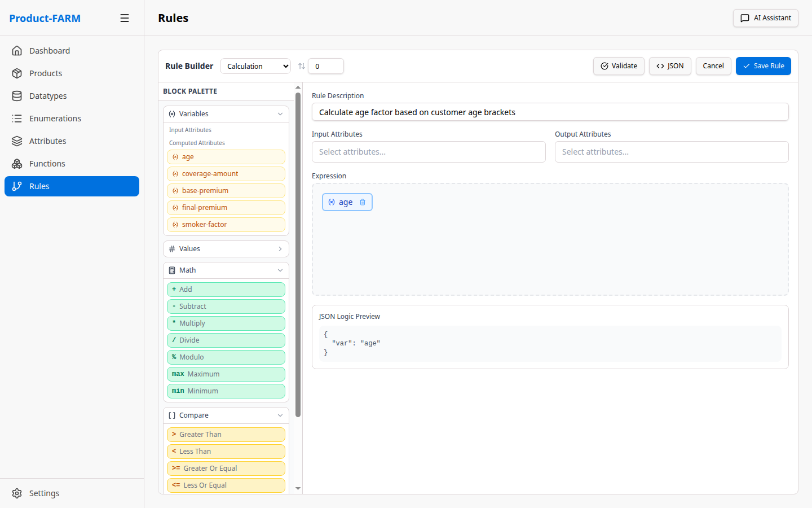
Task: Click the sort arrows icon beside Calculation
Action: coord(301,66)
